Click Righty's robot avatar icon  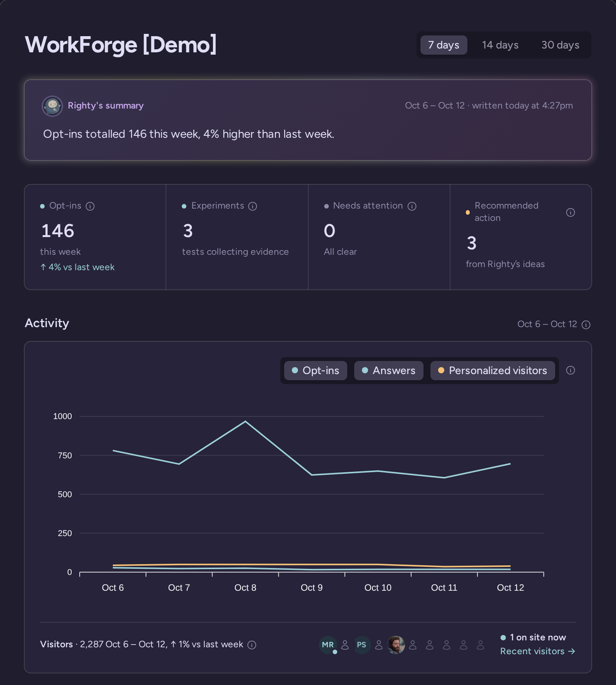tap(52, 106)
